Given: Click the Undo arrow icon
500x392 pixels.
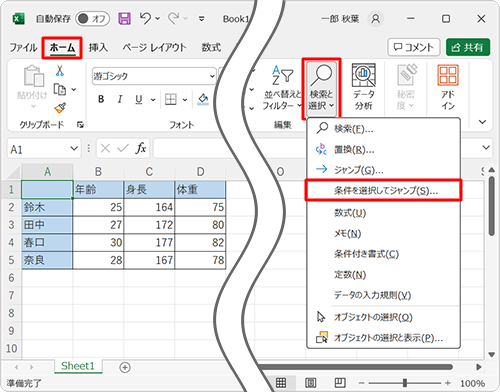Looking at the screenshot, I should [146, 18].
